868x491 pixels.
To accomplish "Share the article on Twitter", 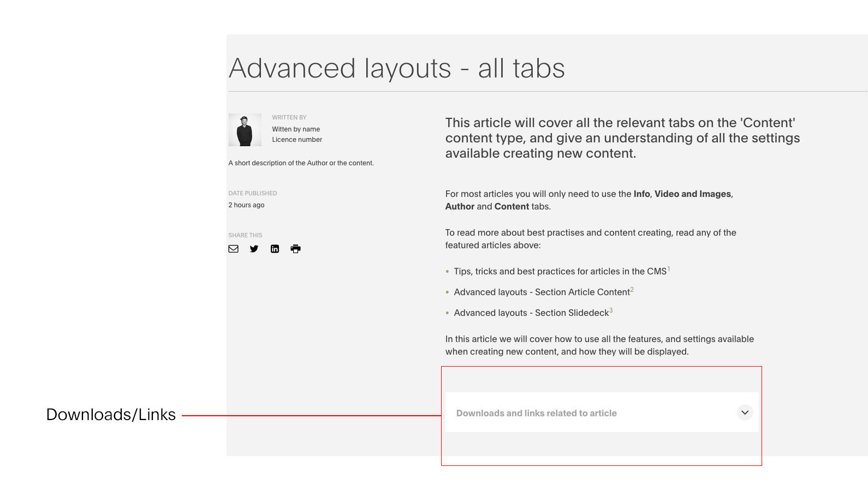I will tap(254, 249).
